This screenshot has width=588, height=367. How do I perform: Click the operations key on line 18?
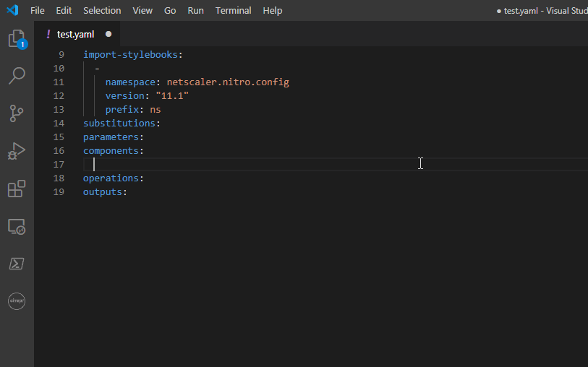[111, 178]
